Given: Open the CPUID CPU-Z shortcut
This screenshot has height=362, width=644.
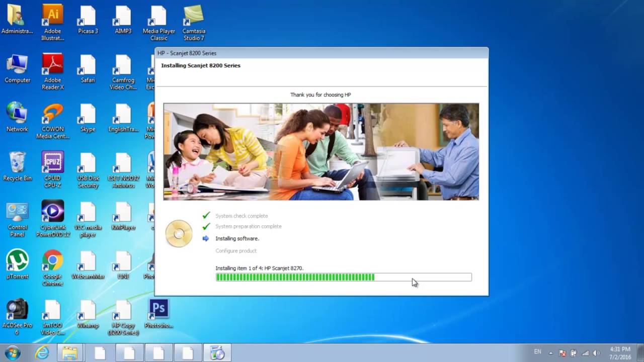Looking at the screenshot, I should (x=53, y=169).
